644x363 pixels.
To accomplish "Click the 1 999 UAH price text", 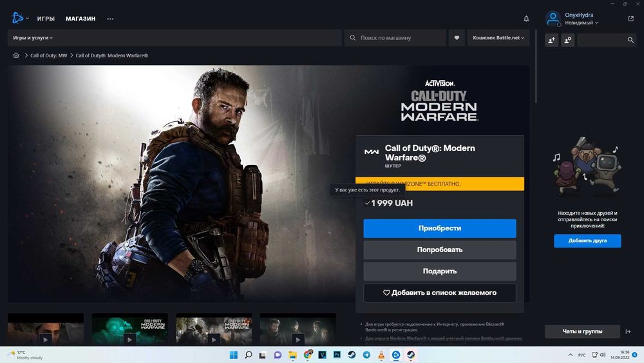I will coord(392,203).
